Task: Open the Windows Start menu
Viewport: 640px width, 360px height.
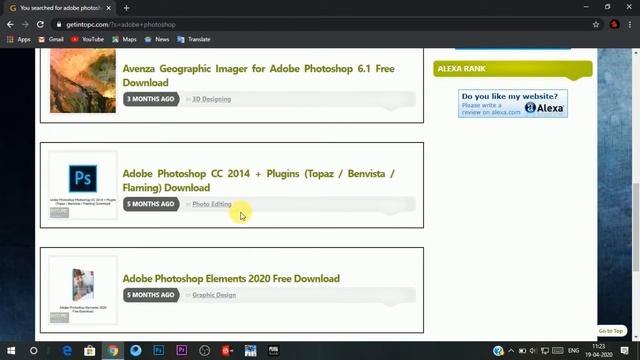Action: click(x=11, y=351)
